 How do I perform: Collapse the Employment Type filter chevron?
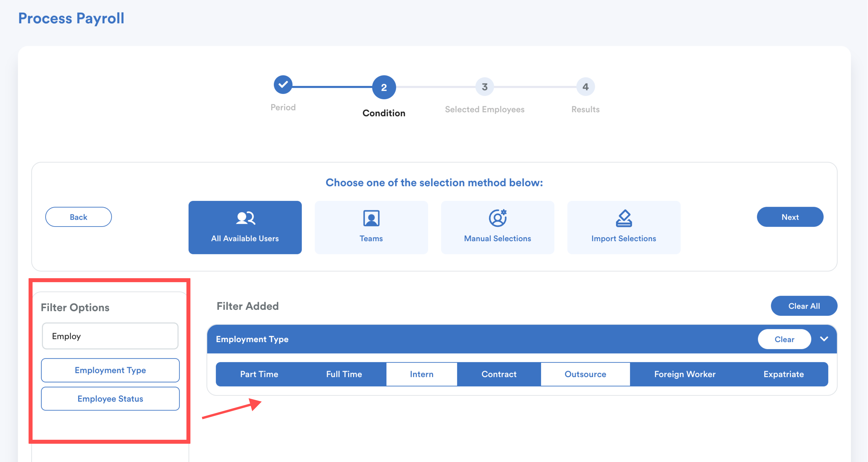point(824,339)
